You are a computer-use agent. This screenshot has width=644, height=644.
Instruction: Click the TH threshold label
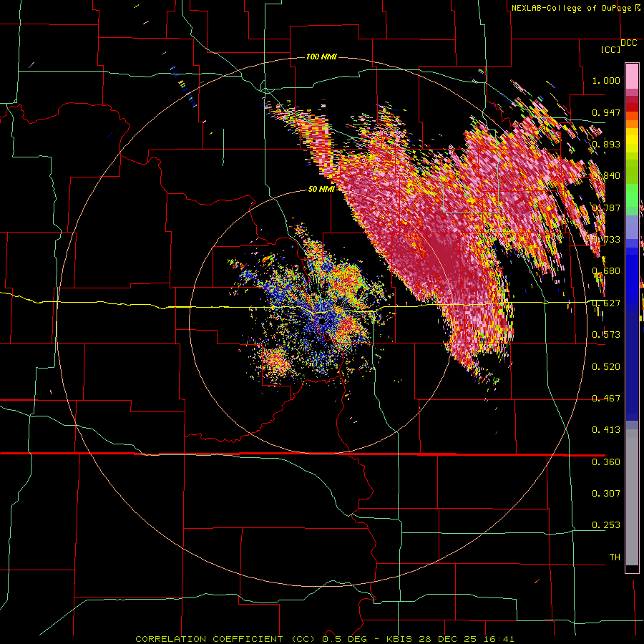(615, 557)
